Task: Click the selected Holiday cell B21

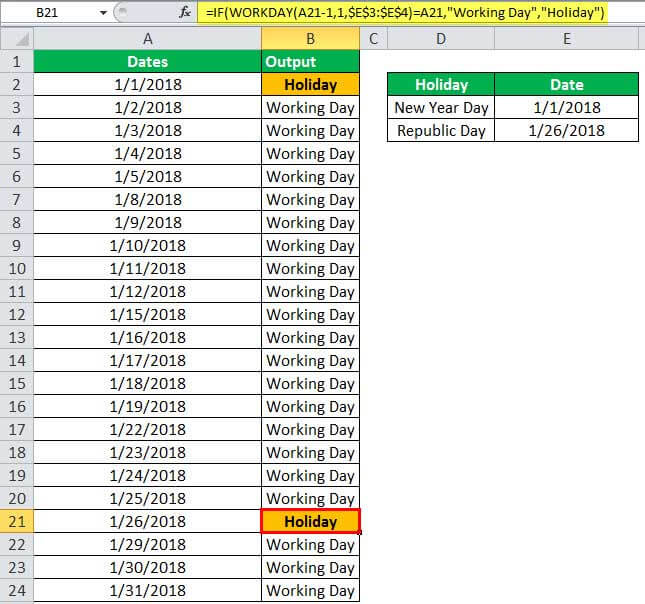Action: (311, 521)
